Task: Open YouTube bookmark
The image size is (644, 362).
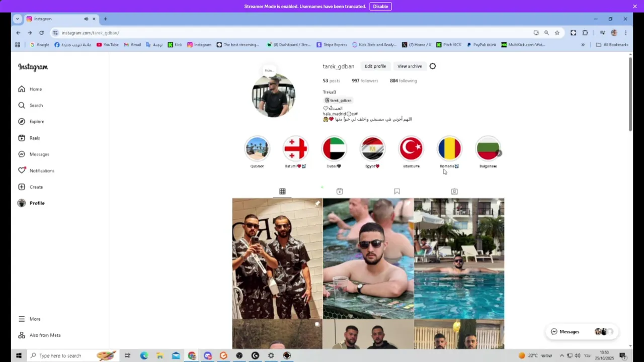Action: pos(107,45)
